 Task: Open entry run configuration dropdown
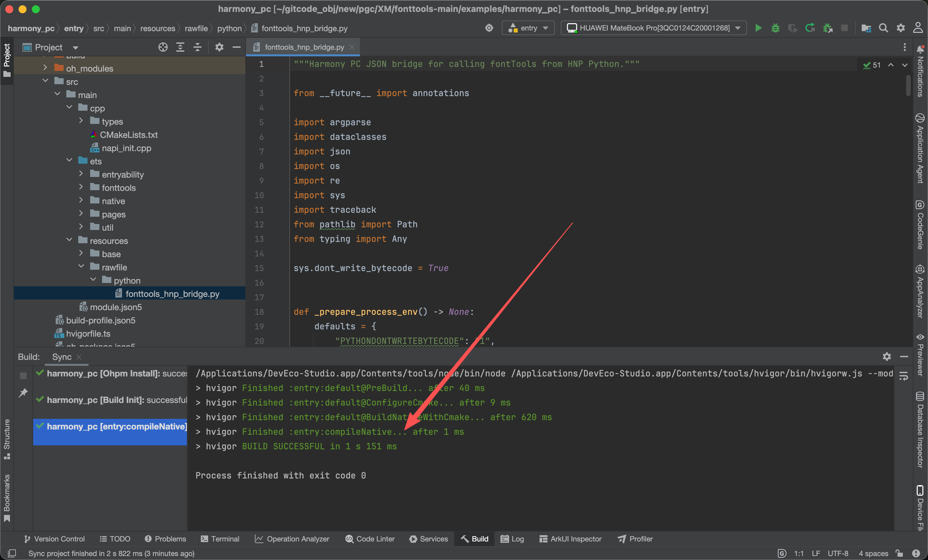point(528,28)
